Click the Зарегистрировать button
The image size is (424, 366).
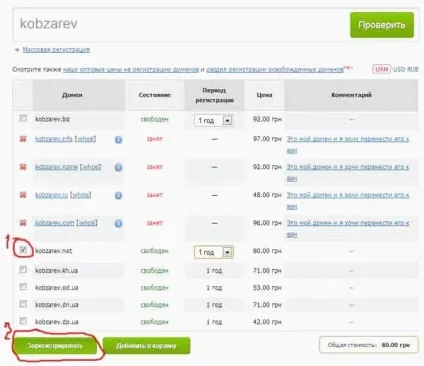[x=55, y=346]
